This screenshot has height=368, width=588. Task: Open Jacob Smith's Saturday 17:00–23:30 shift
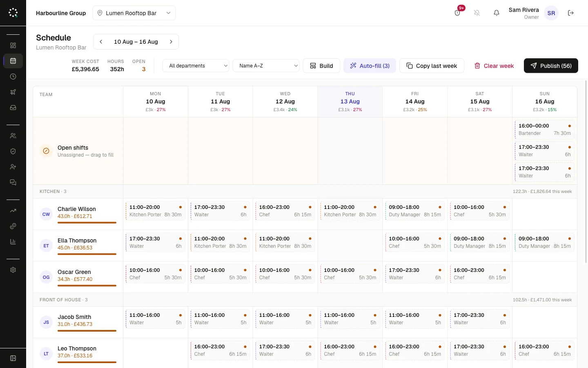click(480, 319)
